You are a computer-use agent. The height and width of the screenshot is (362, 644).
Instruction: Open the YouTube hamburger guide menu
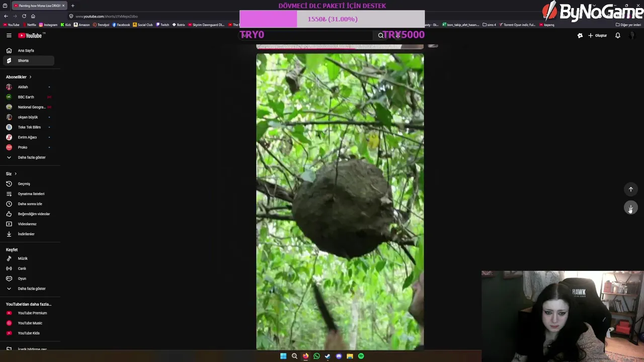(x=9, y=35)
